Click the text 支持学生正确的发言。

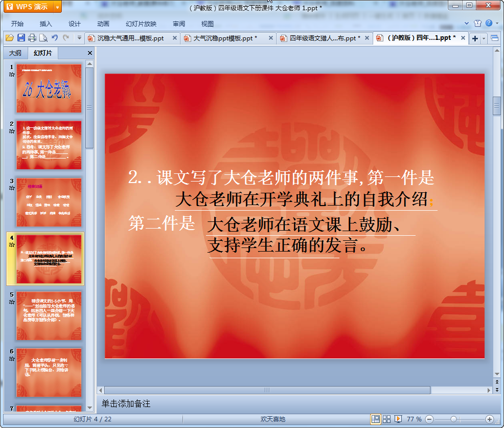[x=288, y=245]
